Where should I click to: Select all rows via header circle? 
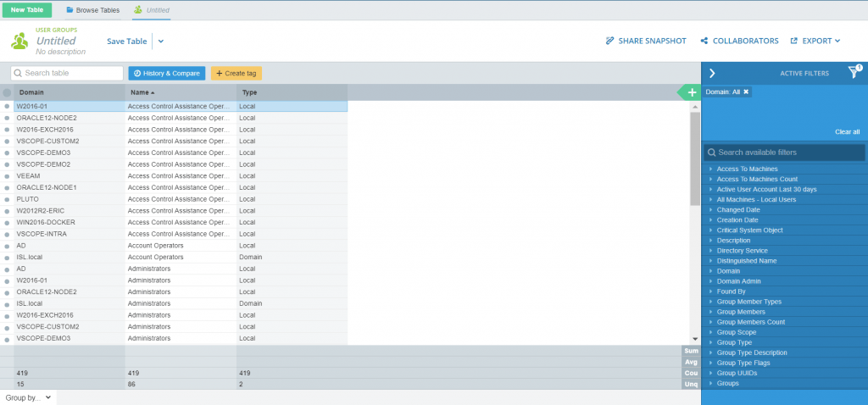coord(7,93)
